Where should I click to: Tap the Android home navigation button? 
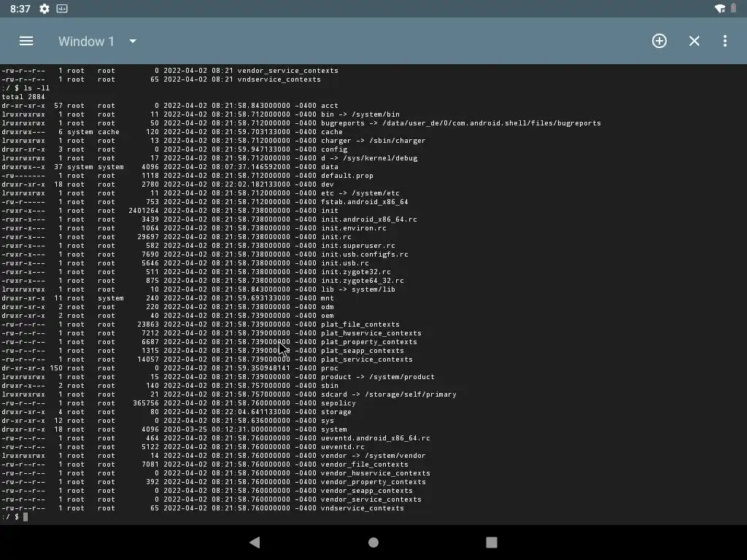coord(373,542)
